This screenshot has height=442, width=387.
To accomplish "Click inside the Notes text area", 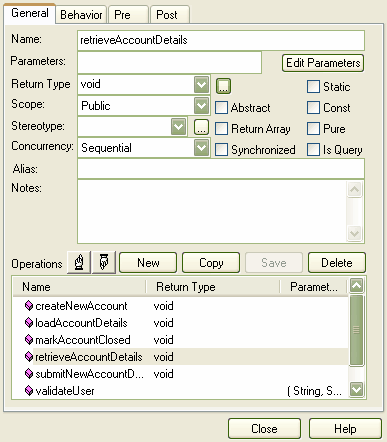I will [x=212, y=212].
